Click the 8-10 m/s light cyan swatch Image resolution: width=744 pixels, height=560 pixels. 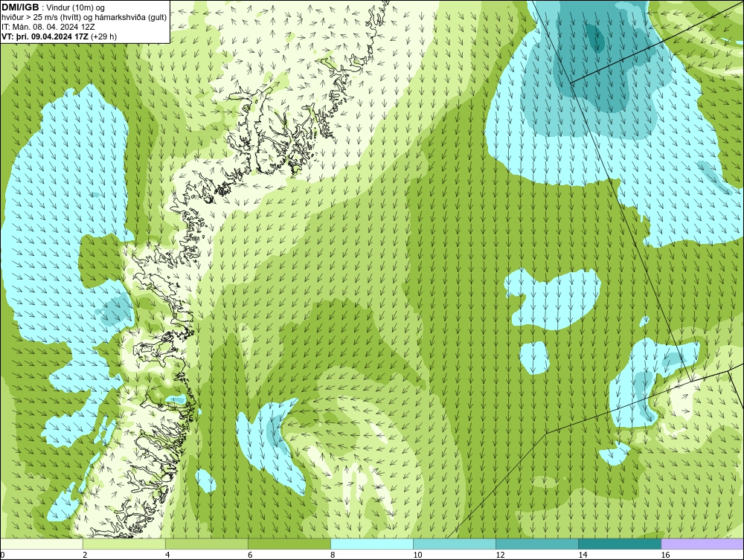(x=372, y=544)
